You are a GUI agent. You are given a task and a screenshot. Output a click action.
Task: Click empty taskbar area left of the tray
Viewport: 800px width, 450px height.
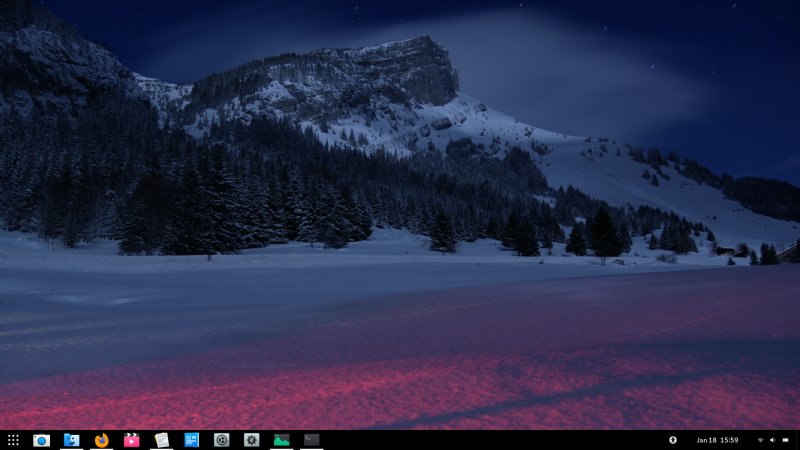500,440
